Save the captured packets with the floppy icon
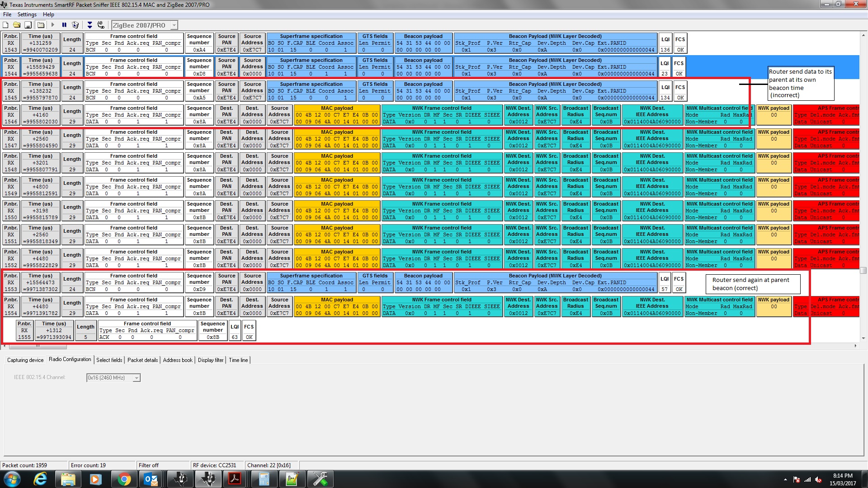This screenshot has height=488, width=868. tap(28, 25)
